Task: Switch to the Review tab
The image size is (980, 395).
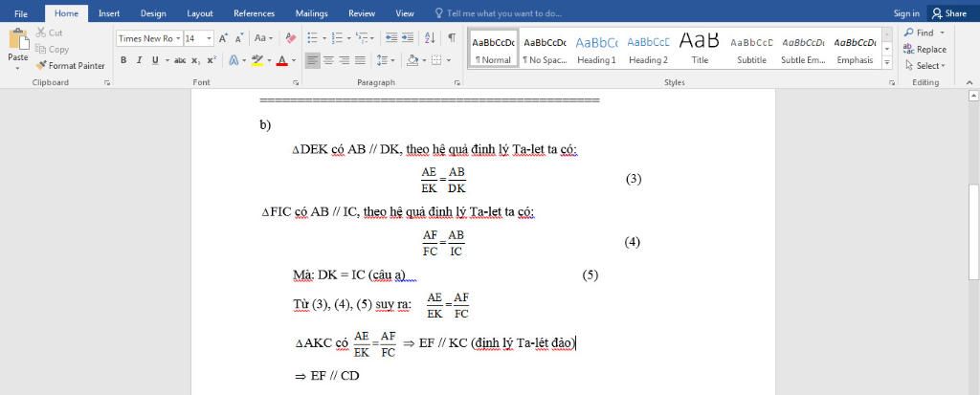Action: click(362, 13)
